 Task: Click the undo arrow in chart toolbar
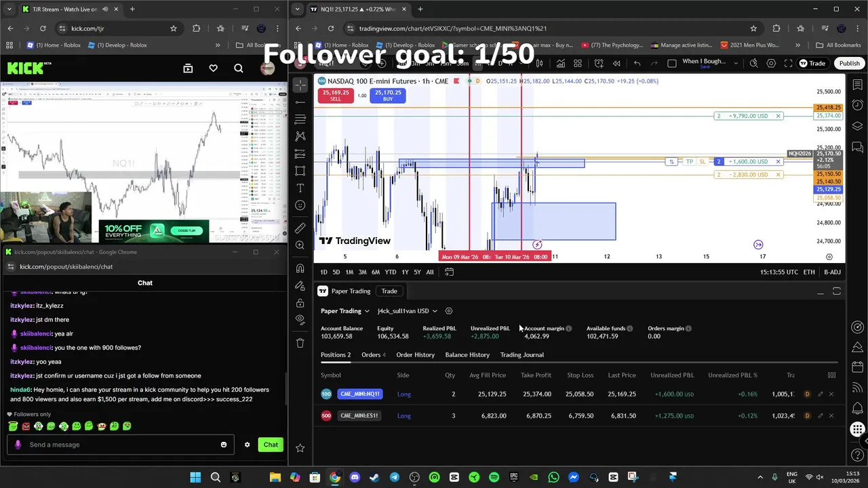[x=637, y=63]
